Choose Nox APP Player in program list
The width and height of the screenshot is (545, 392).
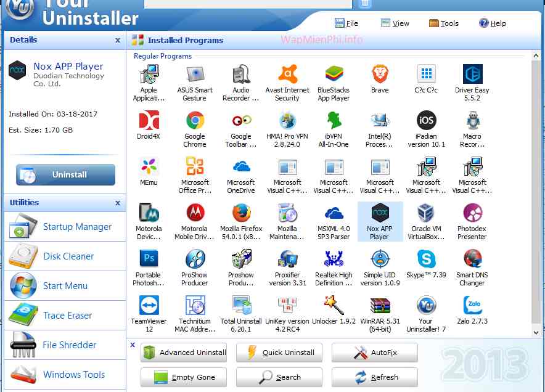coord(380,221)
